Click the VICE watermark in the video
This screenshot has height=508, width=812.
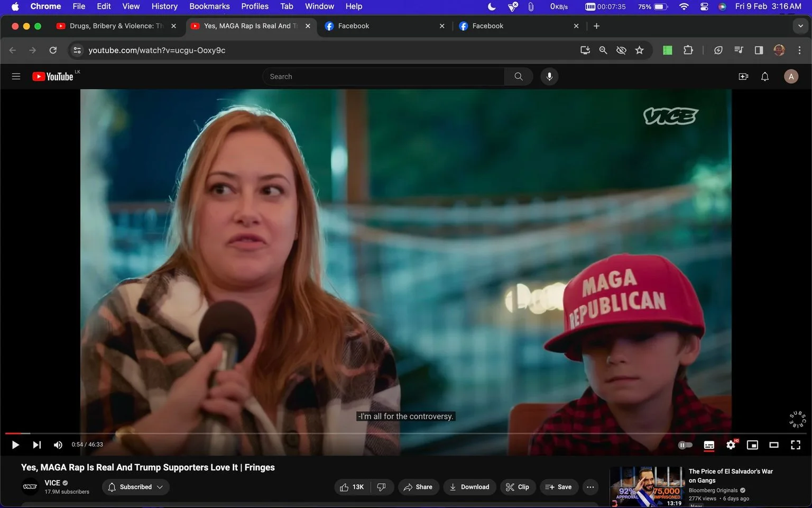671,116
